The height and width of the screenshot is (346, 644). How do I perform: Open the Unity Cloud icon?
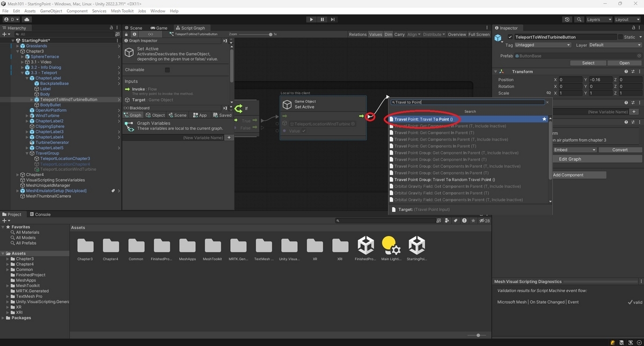coord(27,19)
